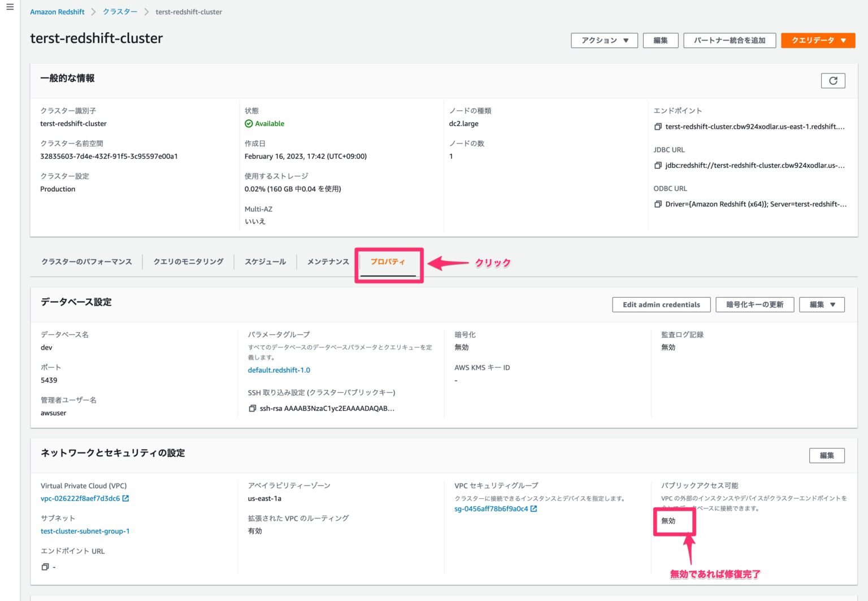Screen dimensions: 868x601
Task: Copy the cluster endpoint with the copy icon
Action: (658, 127)
